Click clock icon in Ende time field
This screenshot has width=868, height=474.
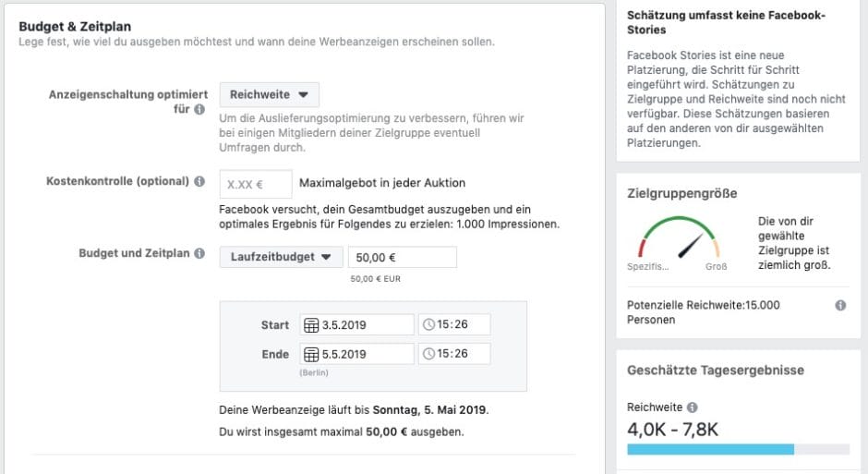[x=428, y=354]
